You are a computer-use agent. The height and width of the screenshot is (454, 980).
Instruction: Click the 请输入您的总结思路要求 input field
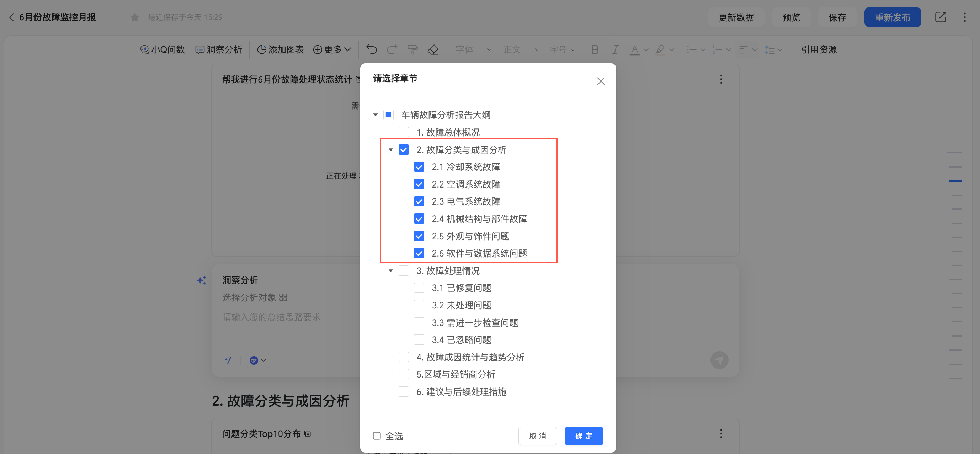click(272, 317)
